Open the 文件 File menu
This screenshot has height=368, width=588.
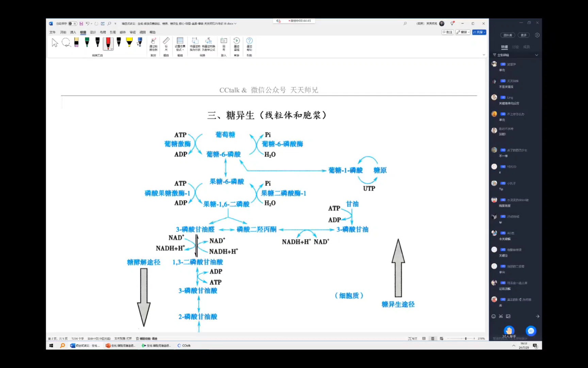[x=52, y=32]
